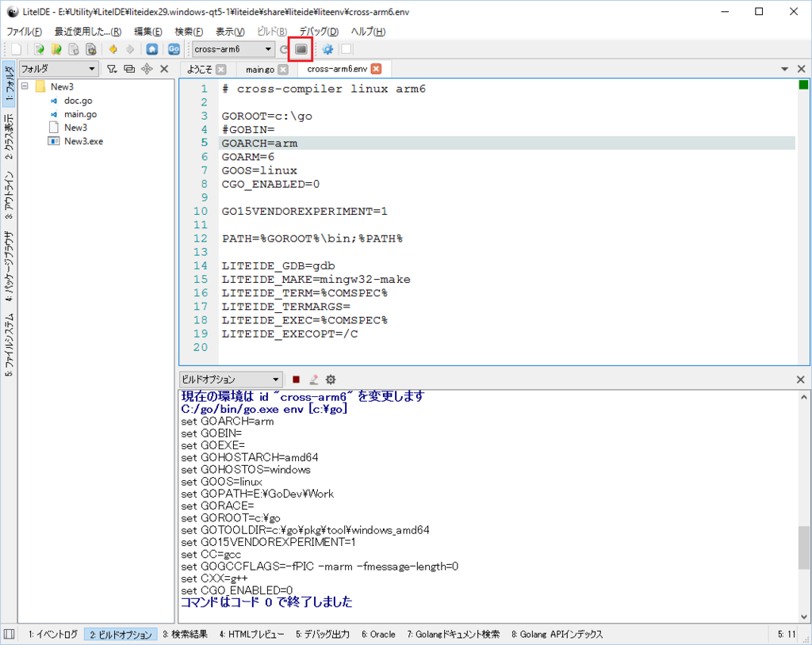
Task: Close the cross-arm6.env tab
Action: pos(377,69)
